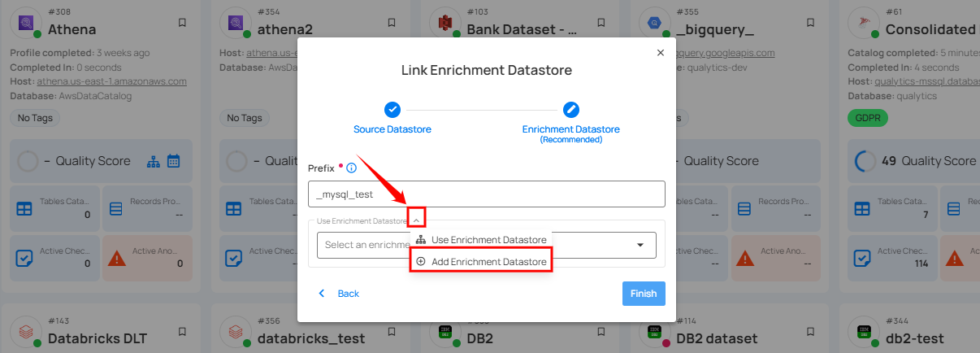Choose Add Enrichment Datastore menu option
The height and width of the screenshot is (353, 980).
(480, 261)
